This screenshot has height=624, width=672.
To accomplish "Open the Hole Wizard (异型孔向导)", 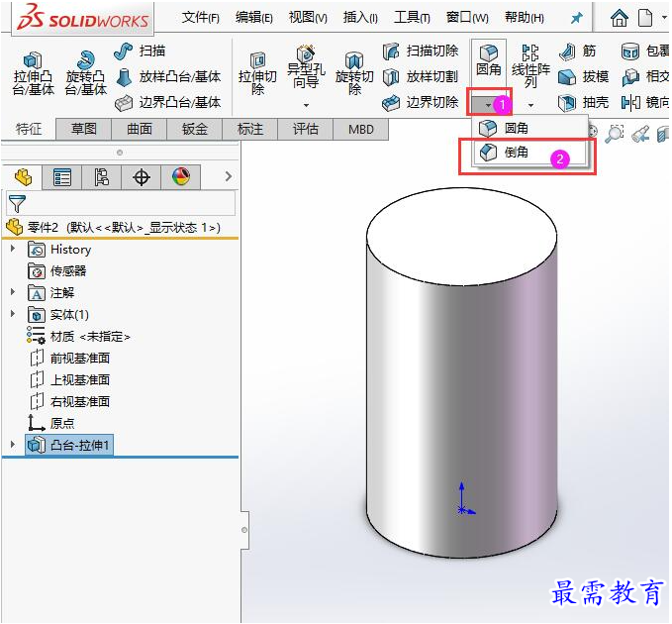I will tap(306, 66).
